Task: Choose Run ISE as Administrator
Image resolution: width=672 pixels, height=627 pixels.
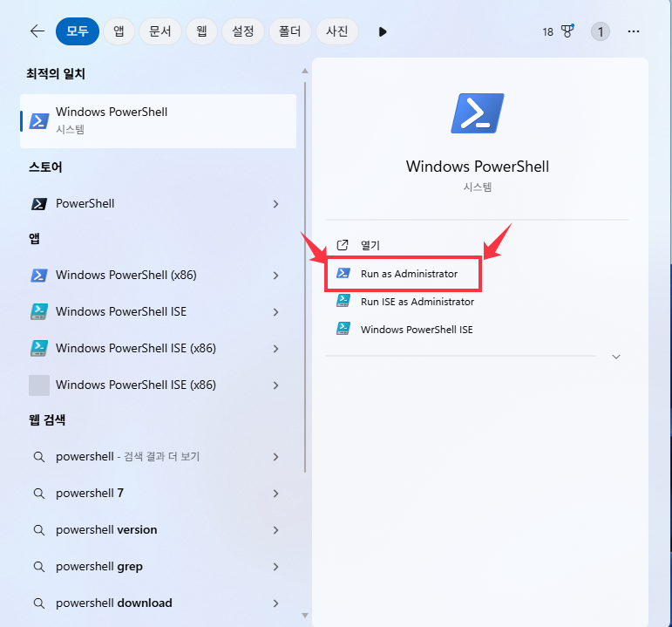Action: (x=417, y=302)
